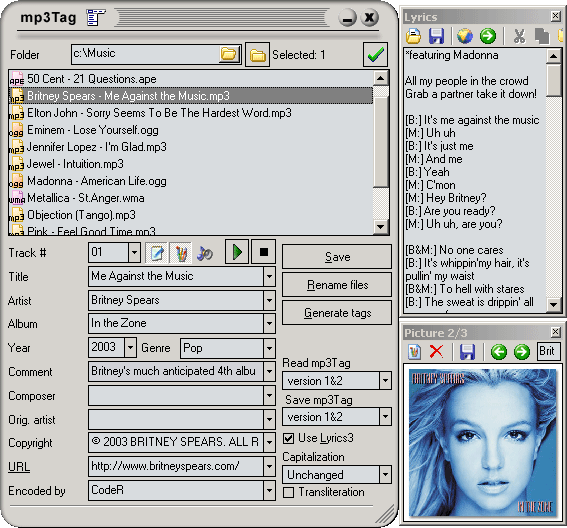
Task: Click the file list scrollbar down arrow
Action: tap(380, 227)
